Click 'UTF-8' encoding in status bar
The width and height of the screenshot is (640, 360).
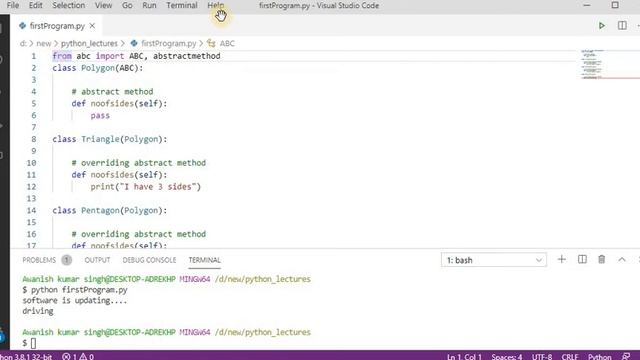[542, 356]
